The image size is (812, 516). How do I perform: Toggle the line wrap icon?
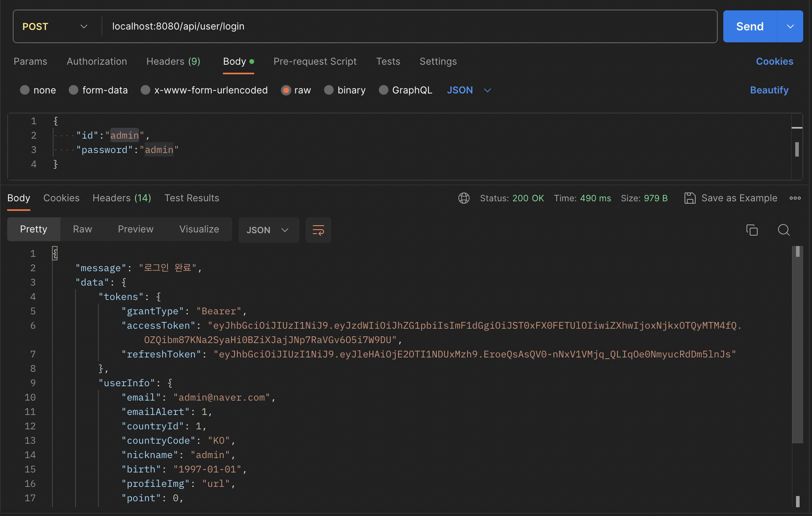[318, 230]
